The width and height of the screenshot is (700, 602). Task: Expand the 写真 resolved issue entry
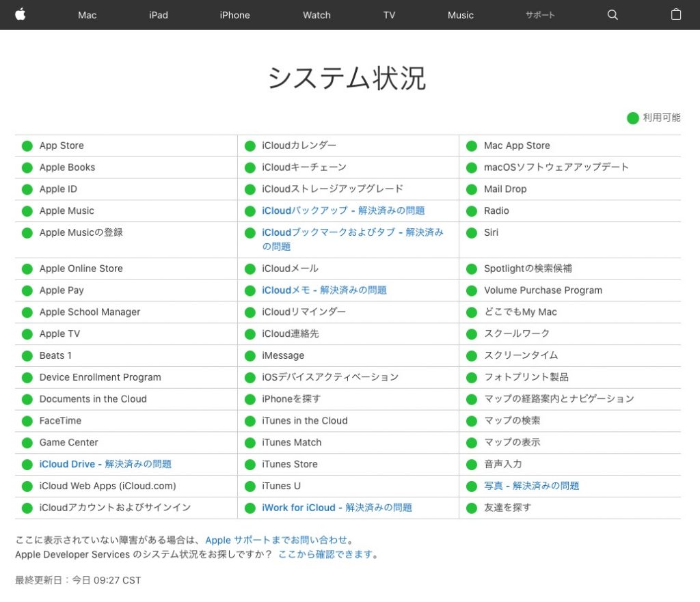tap(531, 486)
